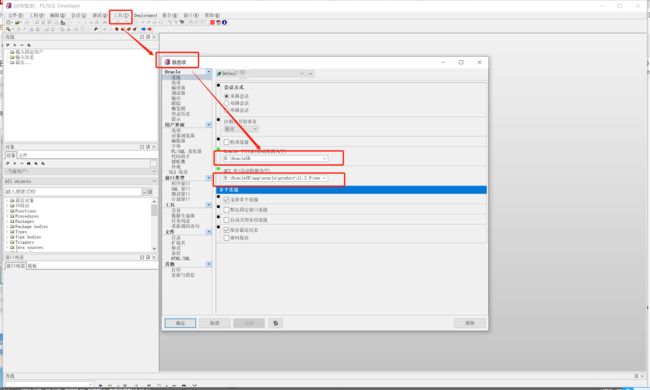Click the object search text field
This screenshot has width=650, height=390.
point(73,191)
